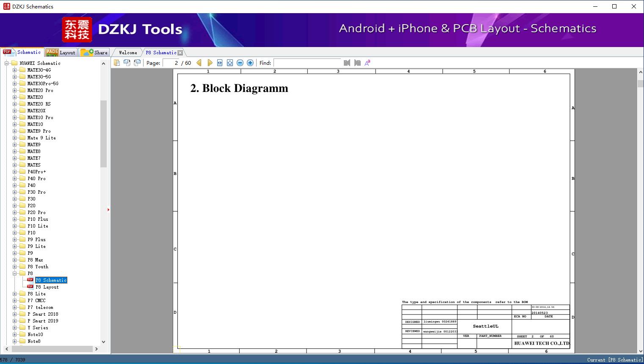
Task: Go to next page arrow
Action: click(x=210, y=63)
